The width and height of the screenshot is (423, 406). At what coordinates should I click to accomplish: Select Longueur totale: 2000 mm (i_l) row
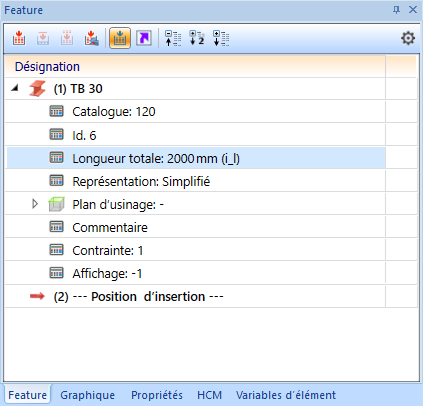click(196, 158)
